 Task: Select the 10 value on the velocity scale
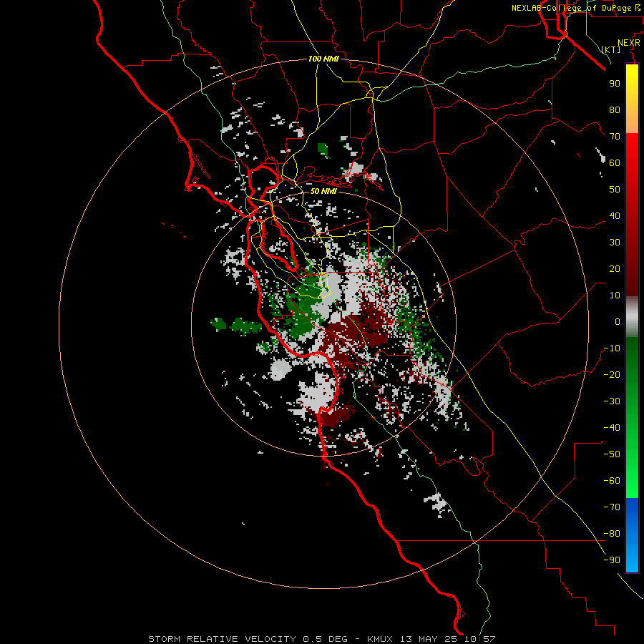point(615,296)
